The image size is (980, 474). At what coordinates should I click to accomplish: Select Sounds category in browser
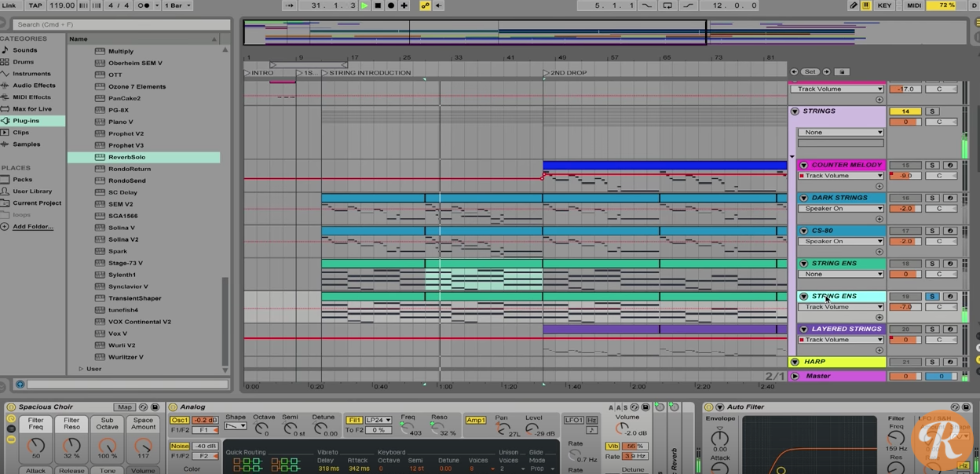coord(24,50)
